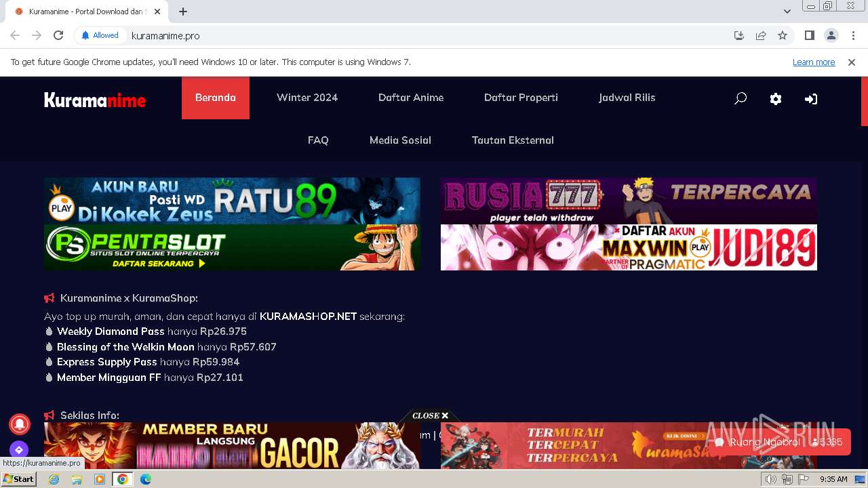The height and width of the screenshot is (488, 868).
Task: Select the Beranda menu item
Action: tap(216, 98)
